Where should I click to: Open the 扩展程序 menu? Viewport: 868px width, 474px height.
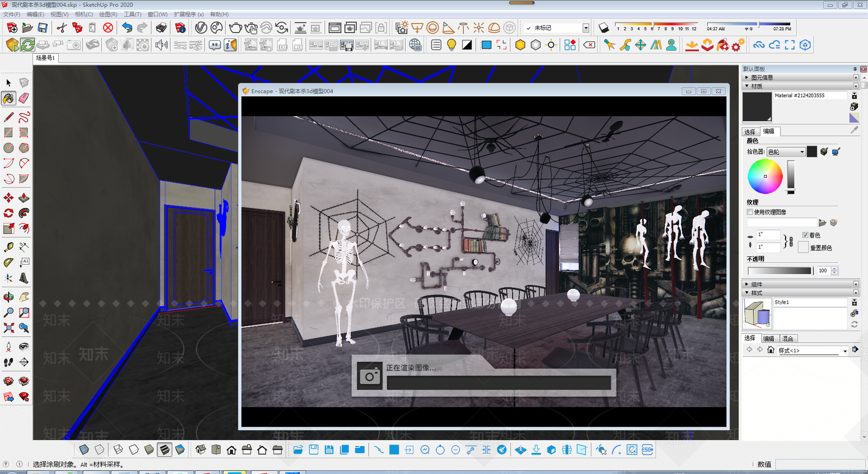pos(189,14)
